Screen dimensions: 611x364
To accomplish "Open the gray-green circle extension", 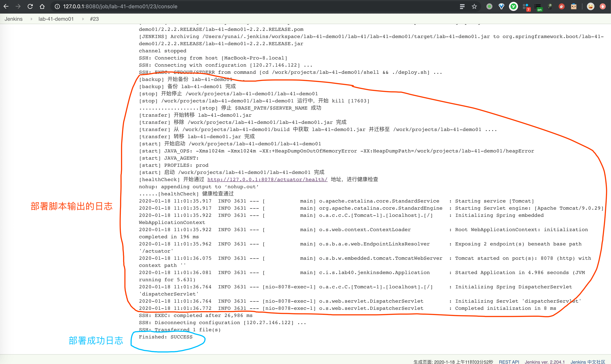I will 489,6.
